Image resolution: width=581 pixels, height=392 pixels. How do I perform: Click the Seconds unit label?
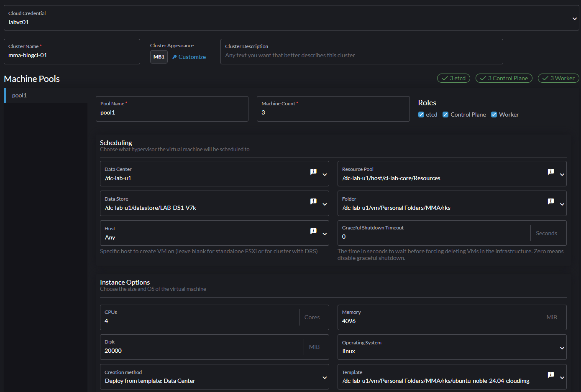tap(546, 233)
